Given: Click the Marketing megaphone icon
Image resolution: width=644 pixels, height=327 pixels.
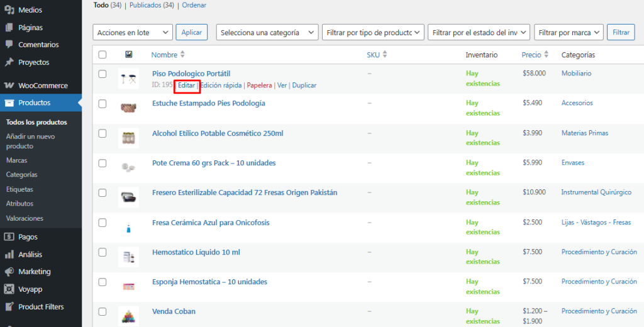Looking at the screenshot, I should coord(9,272).
